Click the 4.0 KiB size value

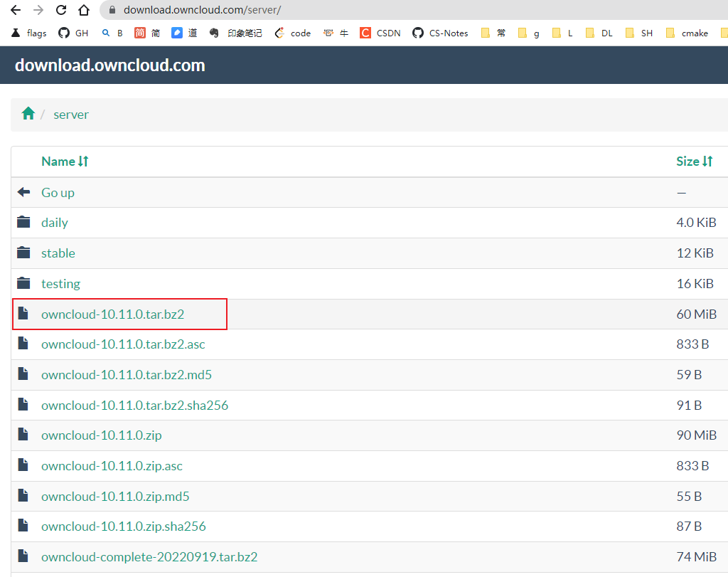click(697, 223)
